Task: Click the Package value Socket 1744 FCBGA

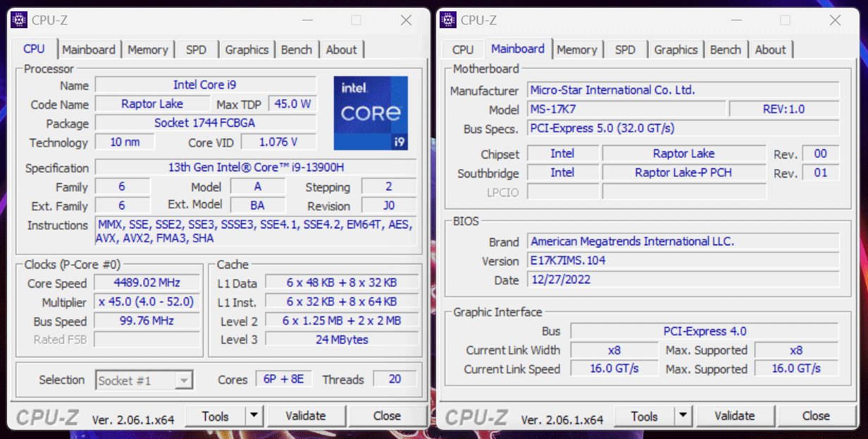Action: tap(205, 123)
